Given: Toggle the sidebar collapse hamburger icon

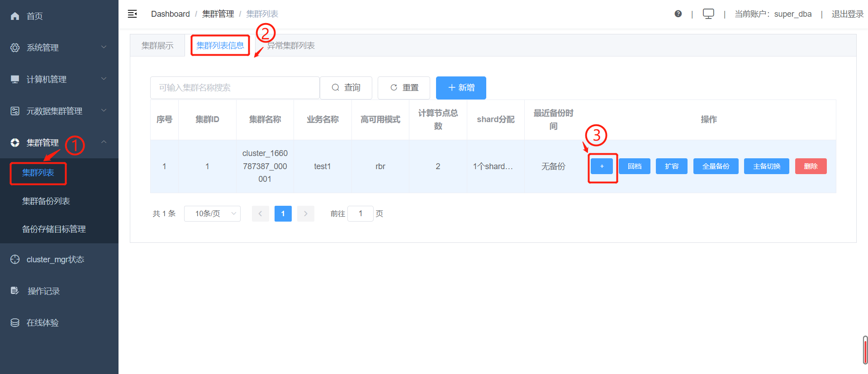Looking at the screenshot, I should click(132, 14).
